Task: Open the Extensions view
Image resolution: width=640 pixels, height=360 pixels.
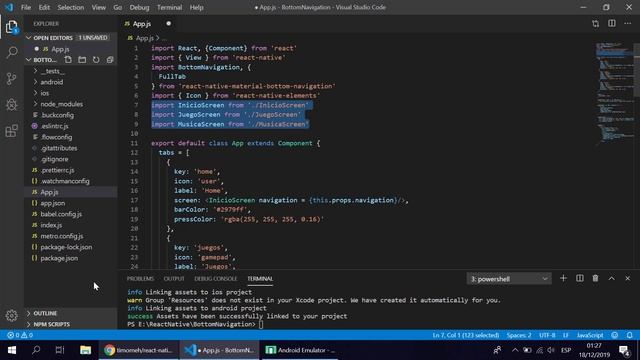Action: click(11, 131)
